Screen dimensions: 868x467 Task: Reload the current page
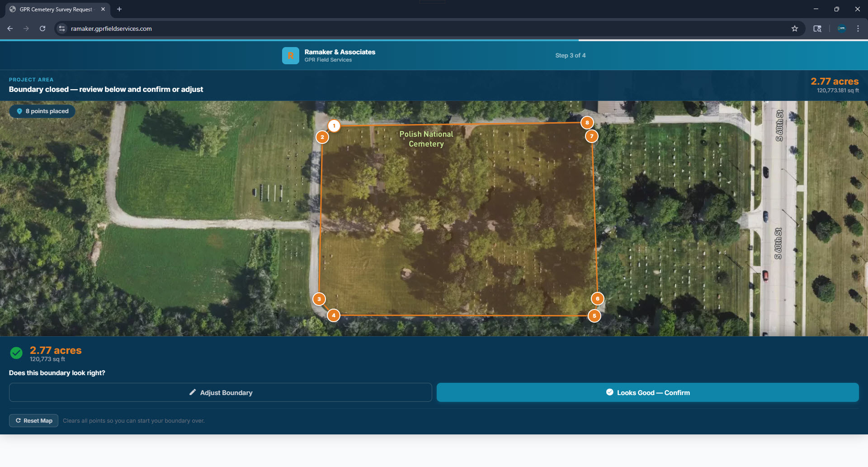pyautogui.click(x=42, y=29)
